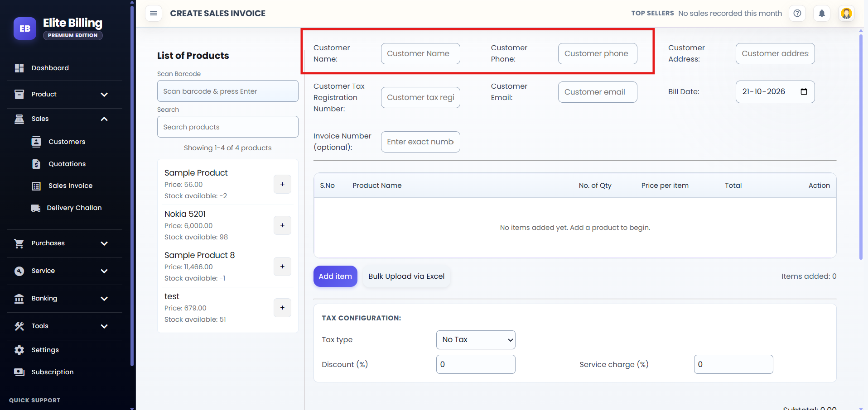Click 'Showing 1-4 of 4 products' text

[227, 148]
